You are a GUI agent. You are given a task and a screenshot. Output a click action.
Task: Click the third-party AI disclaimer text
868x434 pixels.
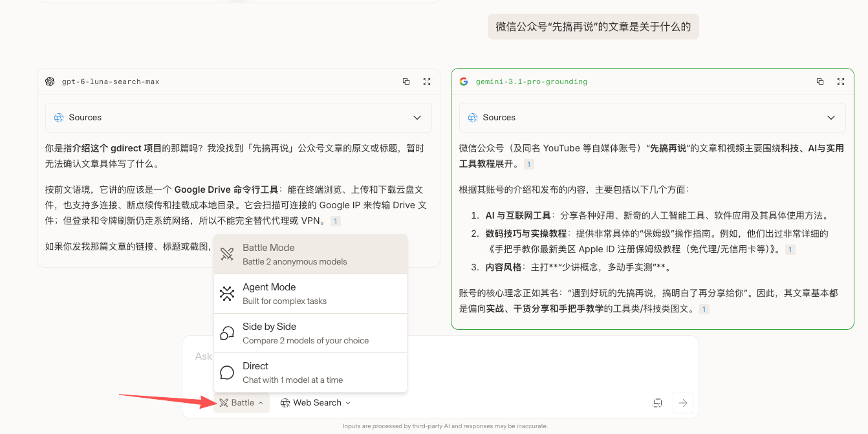click(445, 426)
